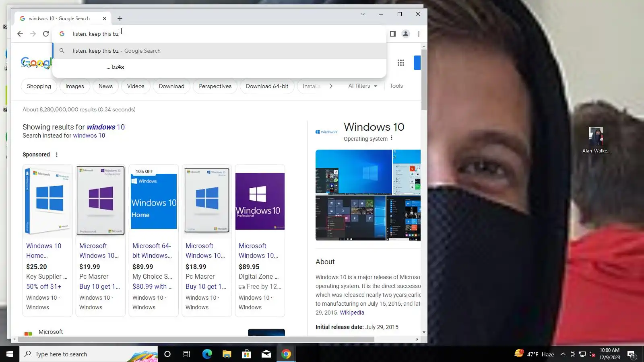Open Microsoft Store from the taskbar
644x362 pixels.
246,354
